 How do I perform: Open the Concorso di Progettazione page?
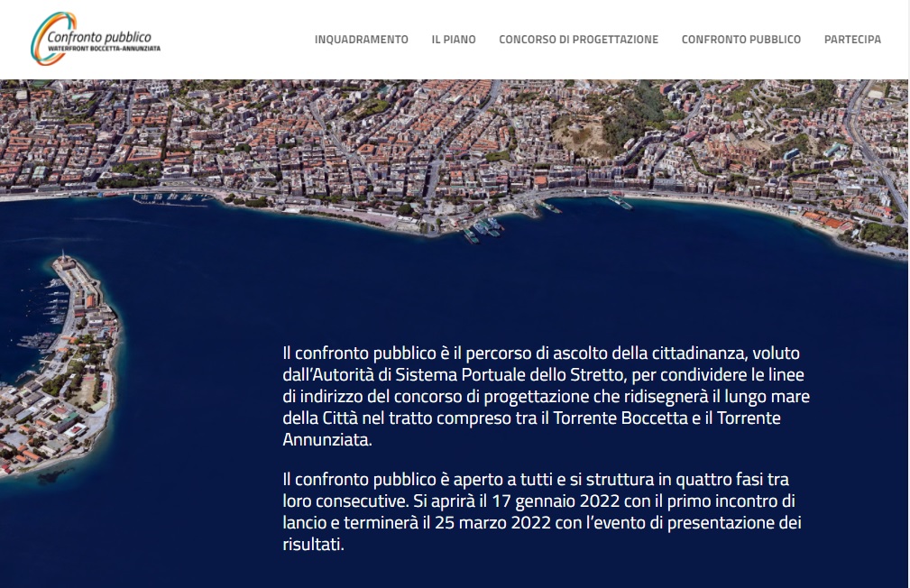[578, 40]
